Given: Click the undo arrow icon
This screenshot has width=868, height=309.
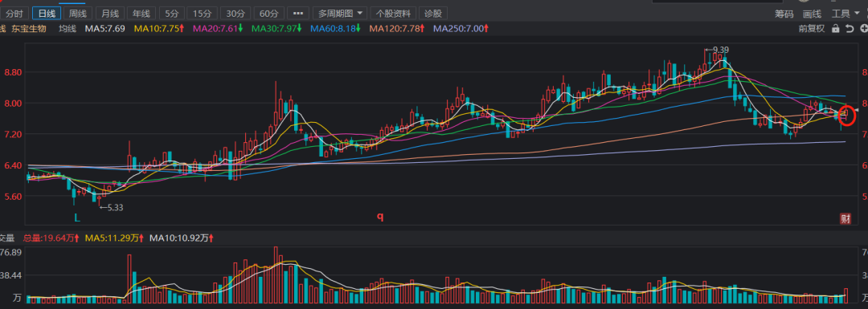Looking at the screenshot, I should click(x=850, y=28).
